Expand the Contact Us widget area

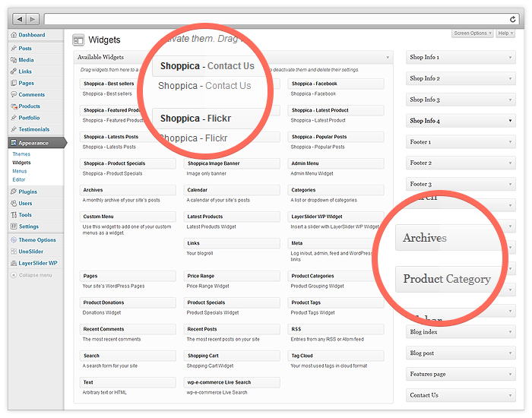(x=461, y=395)
